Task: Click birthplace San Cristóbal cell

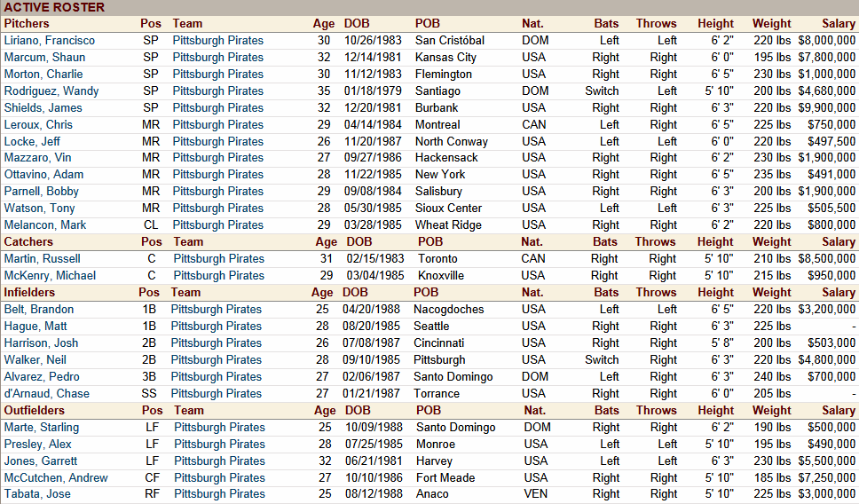Action: 450,41
